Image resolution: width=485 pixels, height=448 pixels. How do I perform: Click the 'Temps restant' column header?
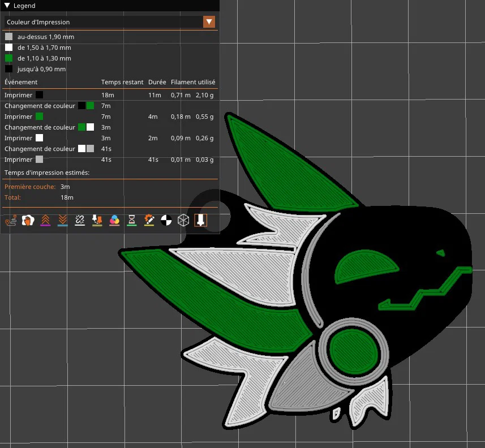pyautogui.click(x=122, y=82)
